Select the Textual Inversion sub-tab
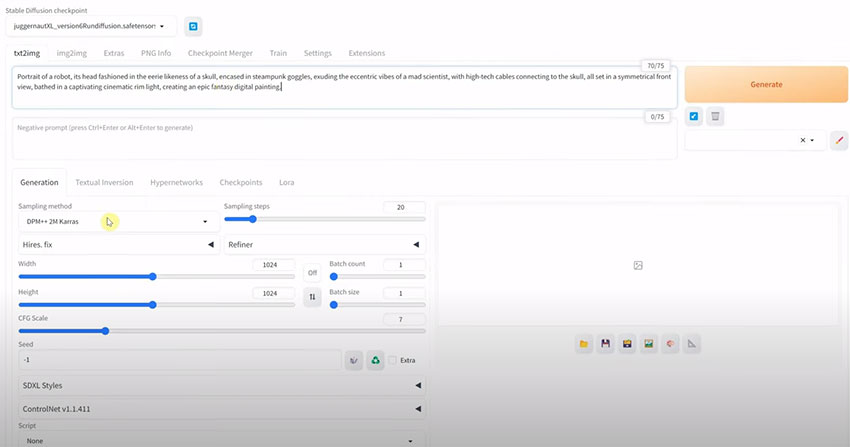The height and width of the screenshot is (447, 850). [104, 183]
